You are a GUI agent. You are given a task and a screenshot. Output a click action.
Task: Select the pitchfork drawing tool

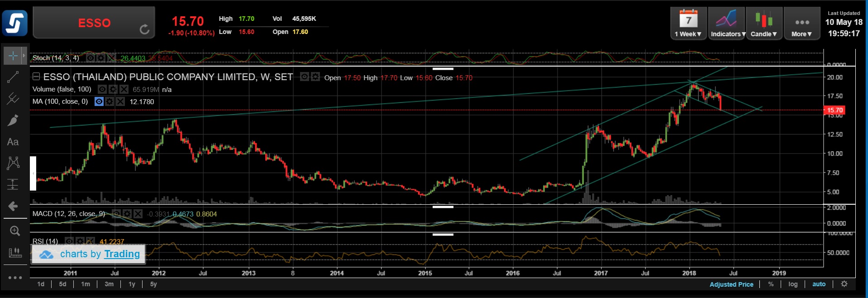(x=13, y=98)
